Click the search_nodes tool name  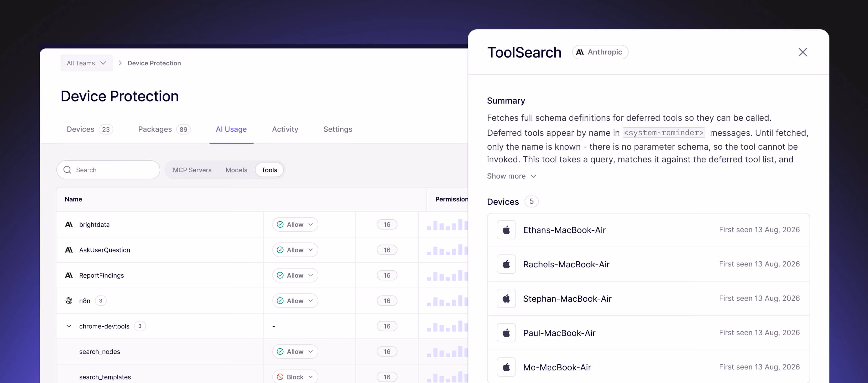coord(100,351)
